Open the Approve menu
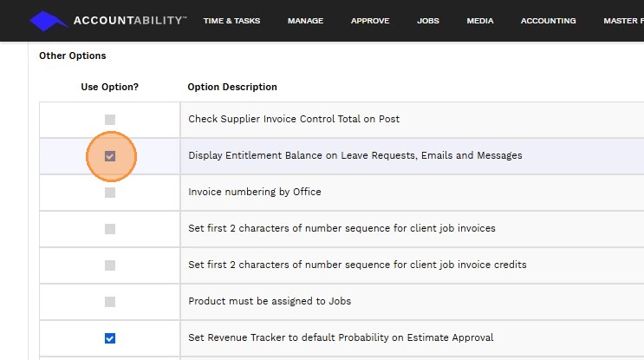Viewport: 644px width, 360px height. tap(370, 21)
